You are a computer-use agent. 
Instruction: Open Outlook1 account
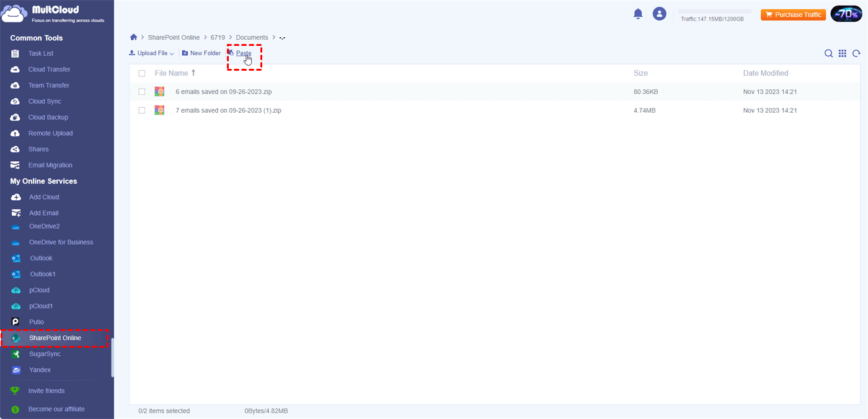(x=43, y=274)
